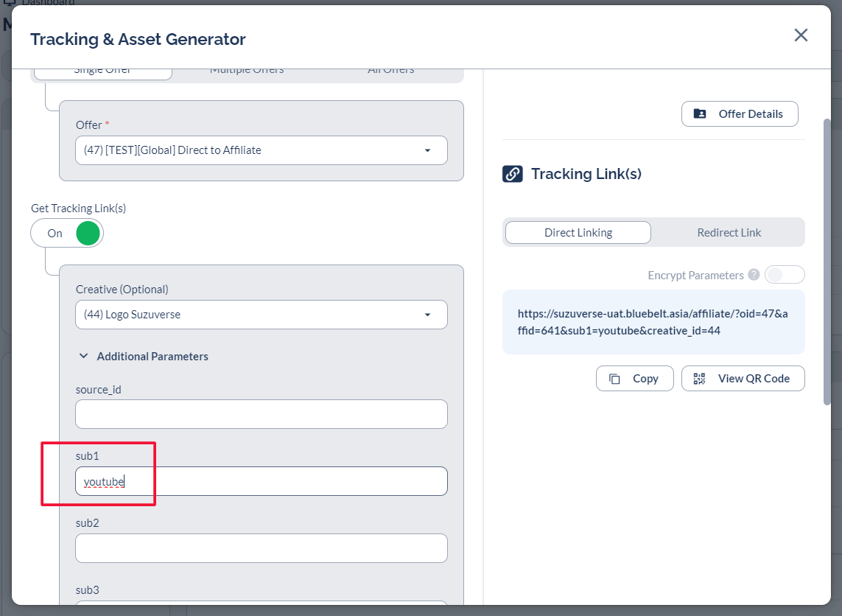Open the Creative (Optional) dropdown

click(261, 315)
